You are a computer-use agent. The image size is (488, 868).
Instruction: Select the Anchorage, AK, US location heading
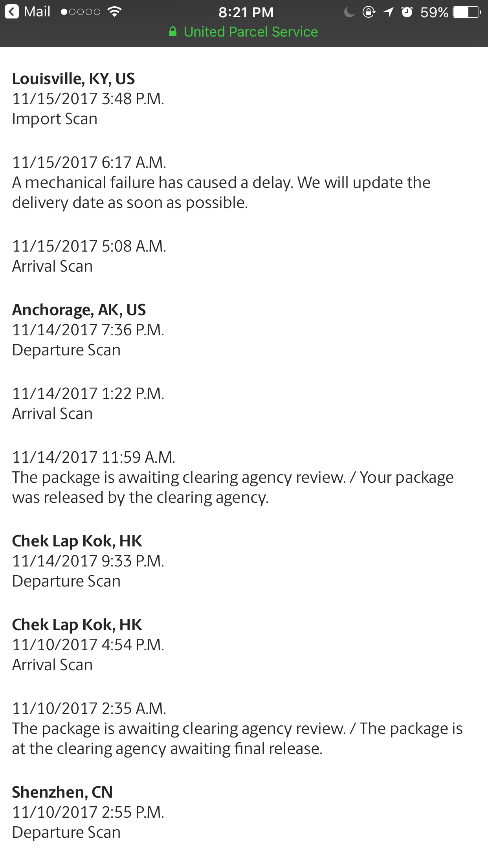(x=79, y=310)
